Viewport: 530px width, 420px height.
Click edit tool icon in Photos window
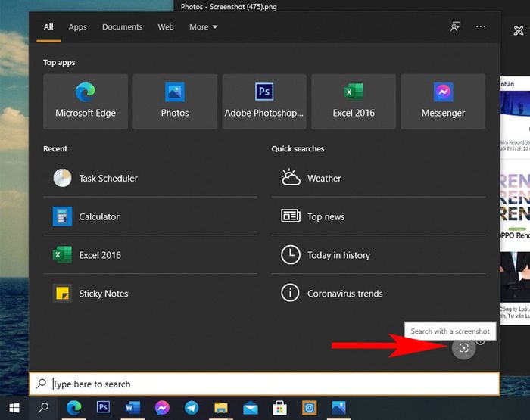[519, 30]
